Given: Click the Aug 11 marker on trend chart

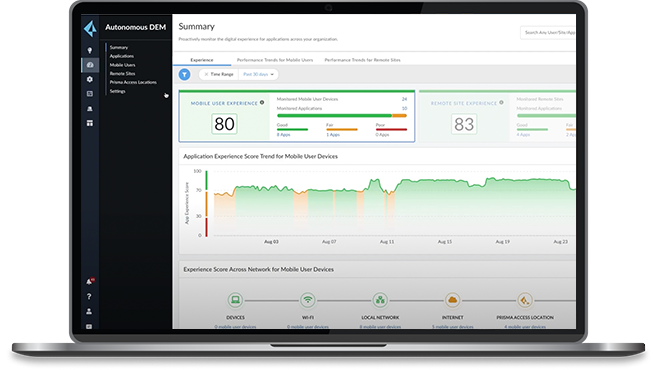Looking at the screenshot, I should point(387,242).
